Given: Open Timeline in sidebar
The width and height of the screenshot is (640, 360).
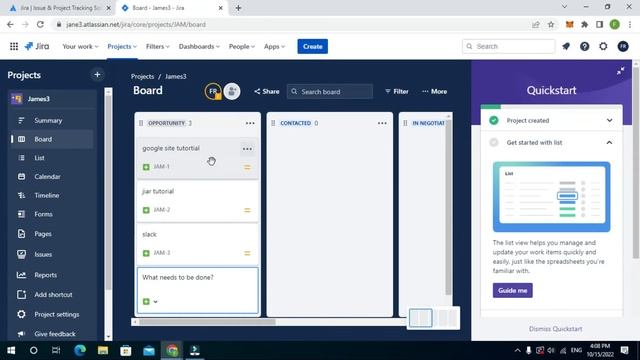Looking at the screenshot, I should click(x=51, y=196).
